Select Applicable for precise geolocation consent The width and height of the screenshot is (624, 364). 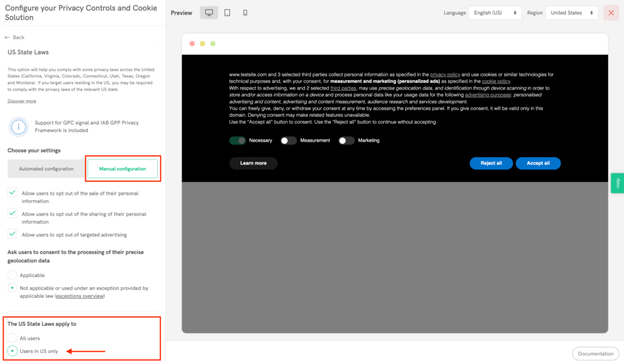point(12,275)
